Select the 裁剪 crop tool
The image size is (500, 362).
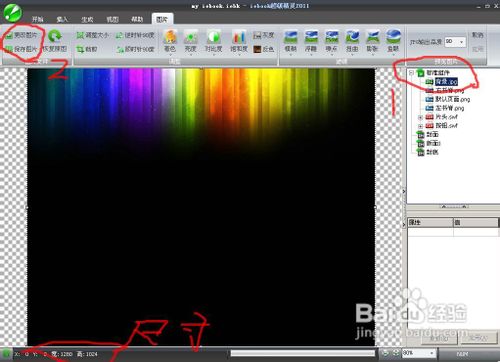(87, 49)
